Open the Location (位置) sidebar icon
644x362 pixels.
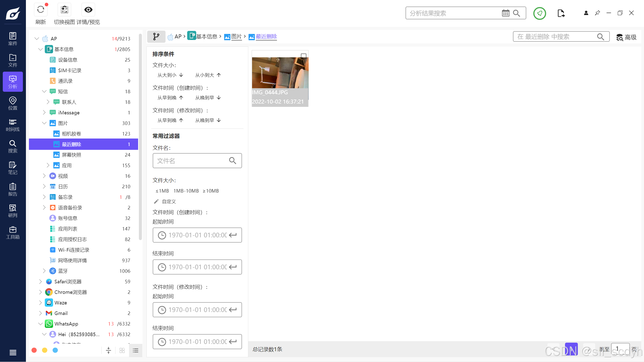coord(13,103)
